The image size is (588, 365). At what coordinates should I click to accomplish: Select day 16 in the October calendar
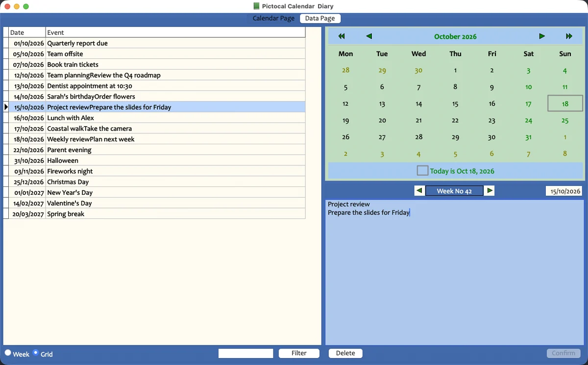492,104
